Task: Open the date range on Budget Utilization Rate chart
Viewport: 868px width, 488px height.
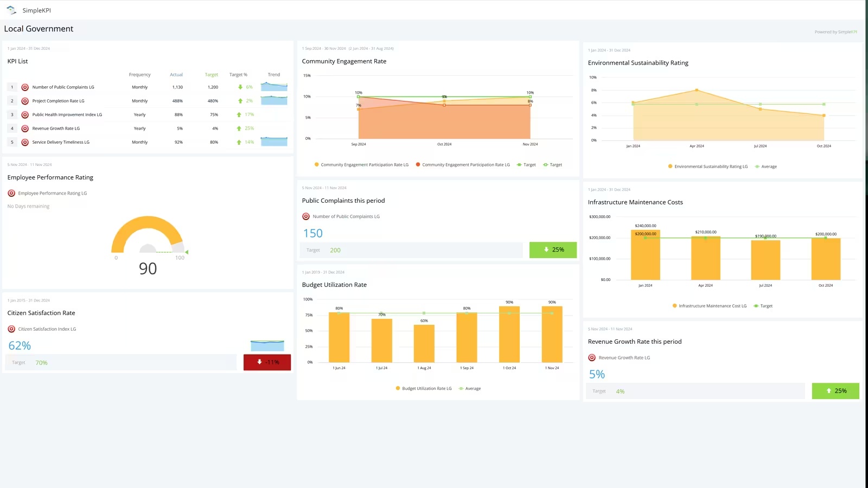Action: 323,272
